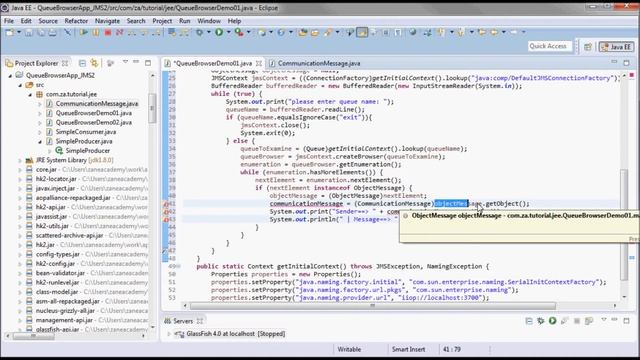Click the Resume debug toolbar icon
The width and height of the screenshot is (640, 360).
click(x=84, y=32)
